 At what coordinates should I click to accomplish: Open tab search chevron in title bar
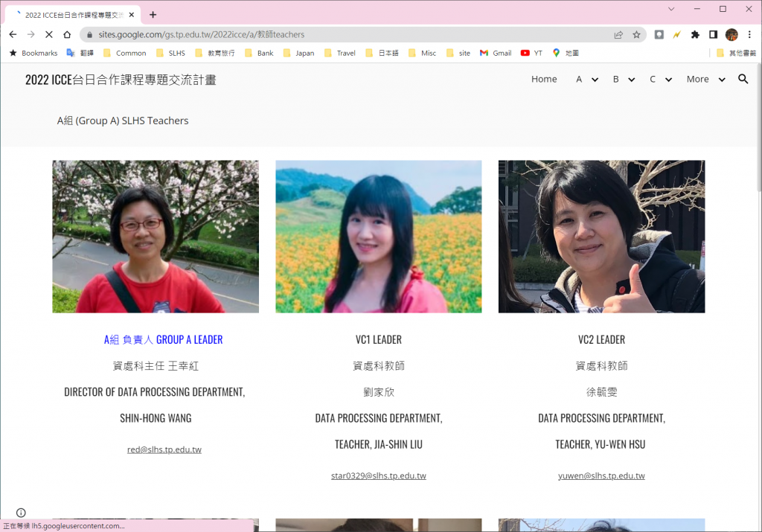671,9
